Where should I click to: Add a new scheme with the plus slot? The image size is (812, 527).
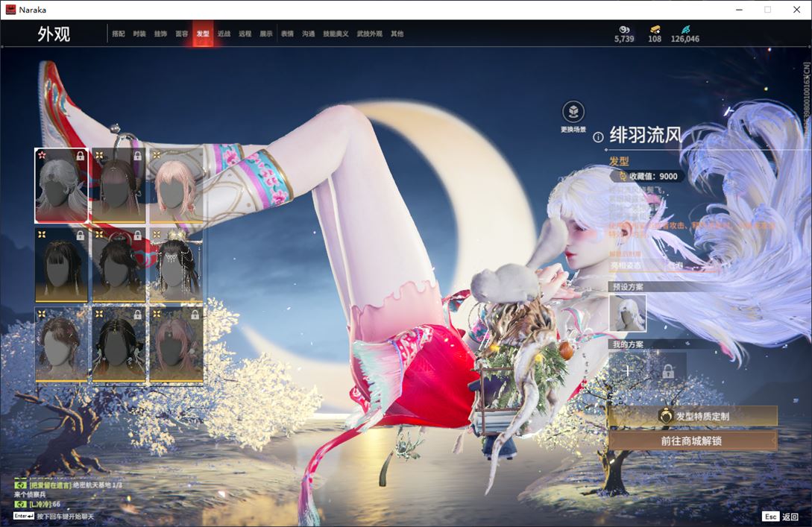pyautogui.click(x=628, y=370)
